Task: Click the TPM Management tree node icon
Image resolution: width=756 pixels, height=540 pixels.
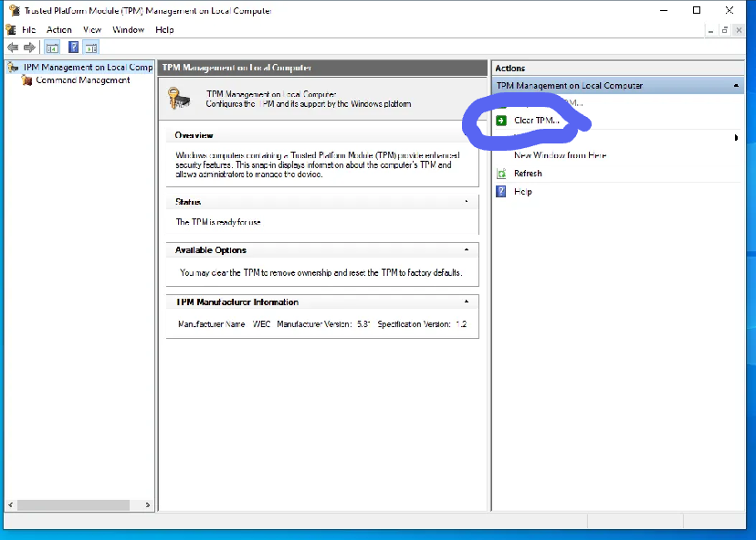Action: 13,68
